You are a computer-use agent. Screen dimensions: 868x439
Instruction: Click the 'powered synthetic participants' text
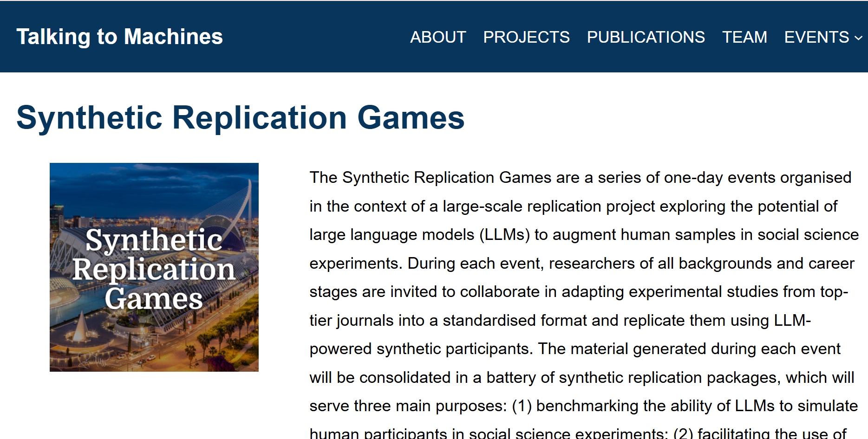420,349
